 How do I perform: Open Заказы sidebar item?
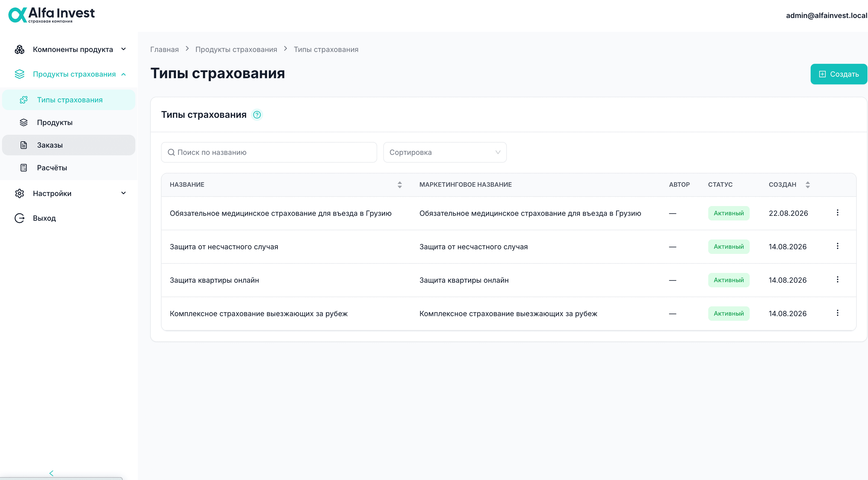pos(69,145)
